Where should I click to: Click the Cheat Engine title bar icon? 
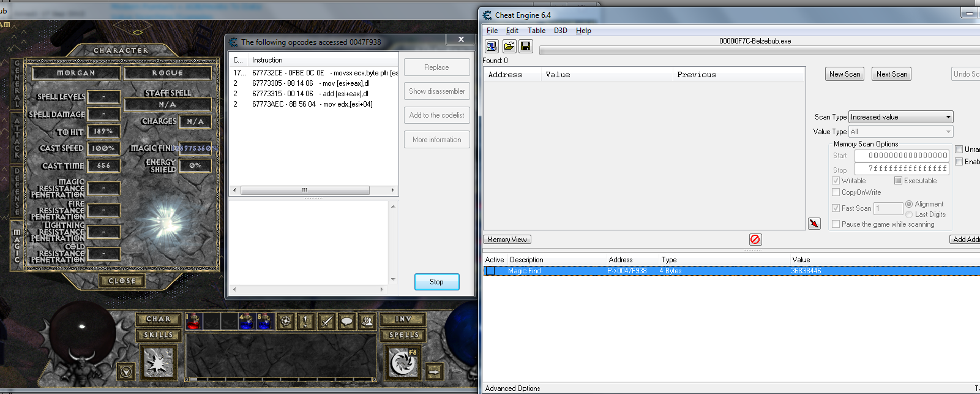(x=487, y=15)
